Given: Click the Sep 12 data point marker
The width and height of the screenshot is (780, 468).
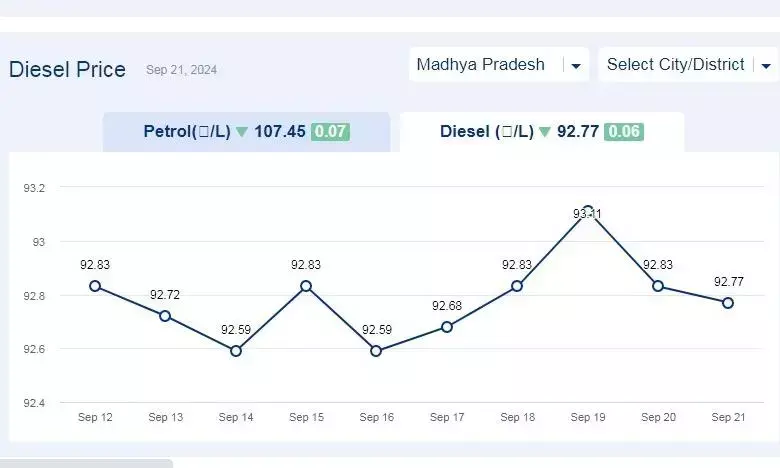Looking at the screenshot, I should coord(95,286).
